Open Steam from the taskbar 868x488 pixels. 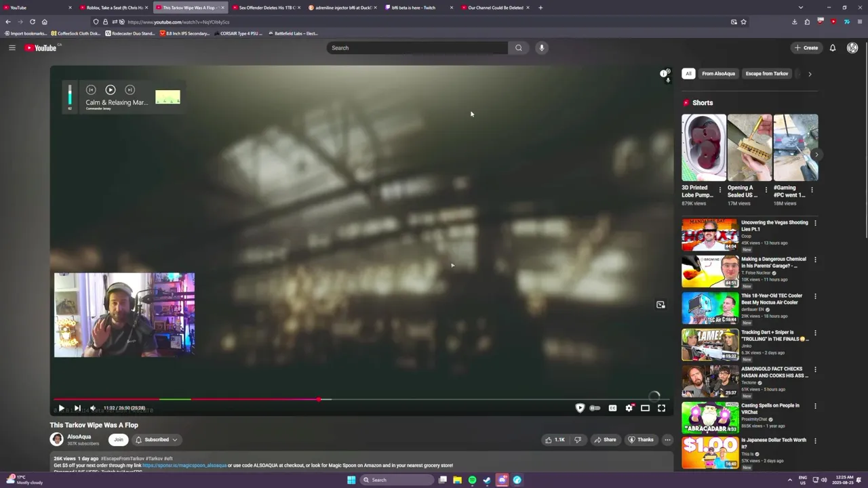point(487,480)
